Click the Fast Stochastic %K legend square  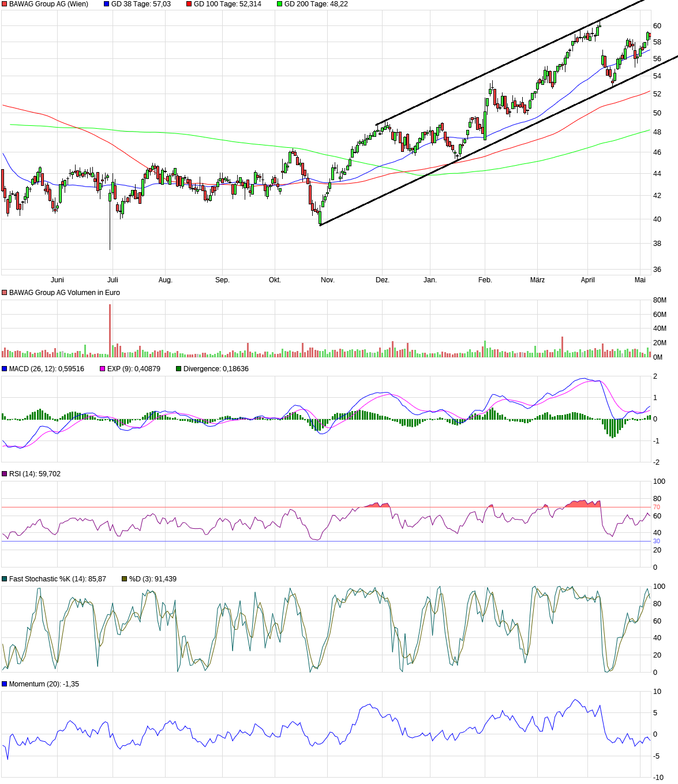pyautogui.click(x=5, y=579)
